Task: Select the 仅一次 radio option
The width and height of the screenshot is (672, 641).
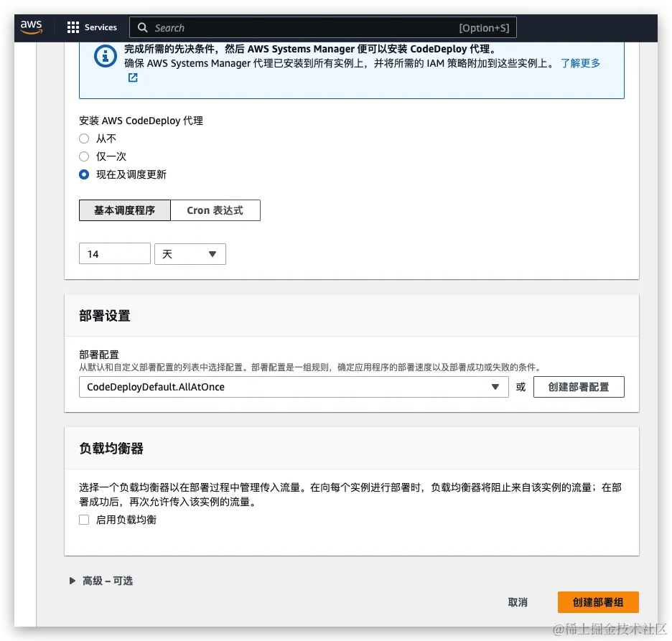Action: 84,156
